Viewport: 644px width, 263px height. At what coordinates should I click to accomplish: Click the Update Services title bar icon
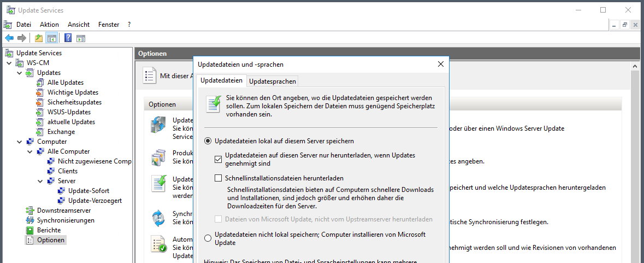point(10,10)
